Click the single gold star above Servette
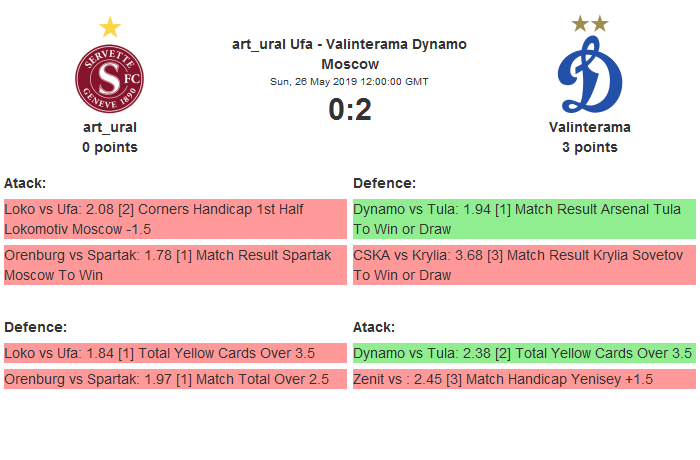The height and width of the screenshot is (460, 700). (x=110, y=27)
